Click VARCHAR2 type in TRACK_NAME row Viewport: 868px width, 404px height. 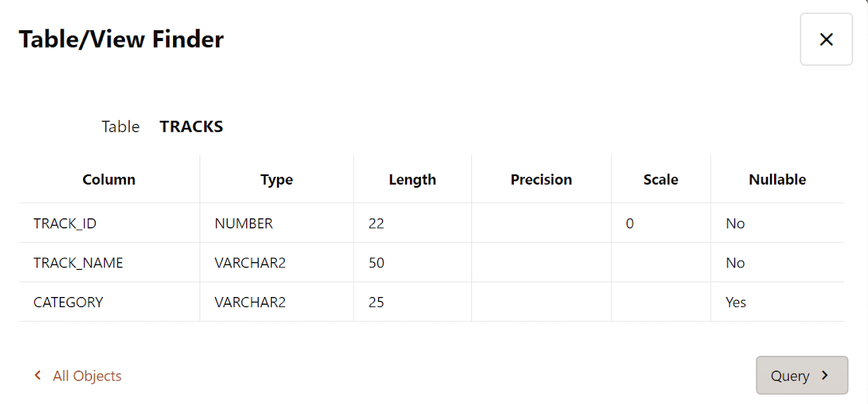point(250,263)
